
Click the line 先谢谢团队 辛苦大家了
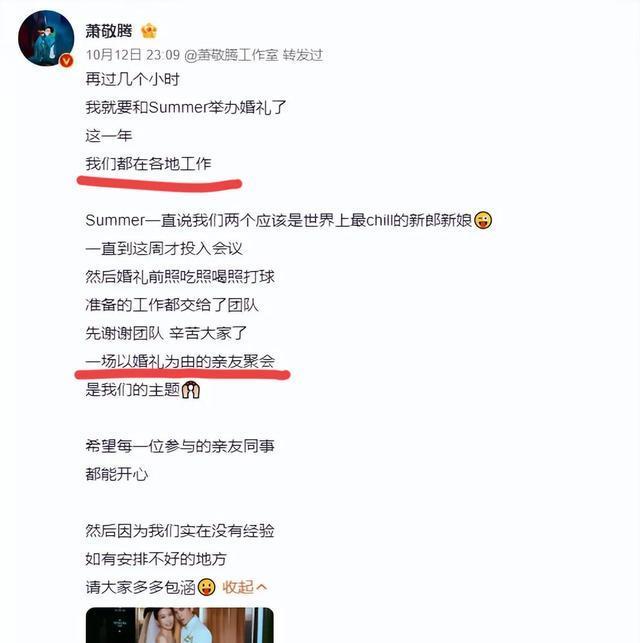pyautogui.click(x=166, y=333)
